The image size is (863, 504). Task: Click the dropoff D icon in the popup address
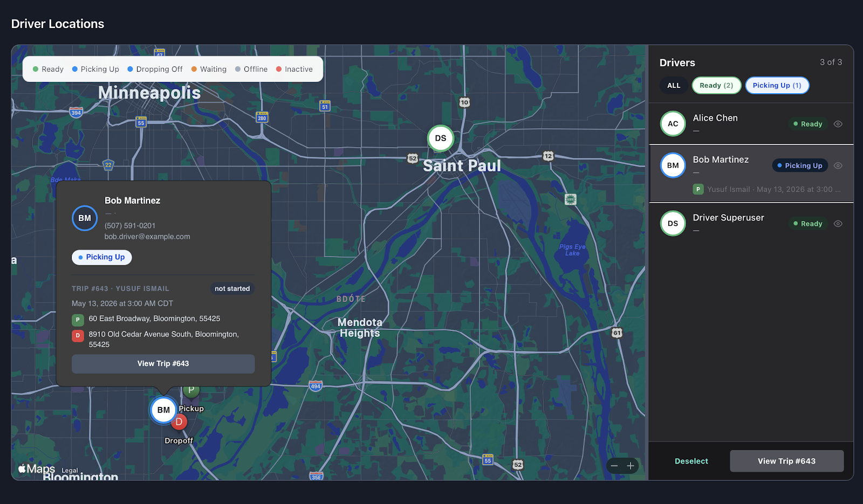click(x=78, y=335)
